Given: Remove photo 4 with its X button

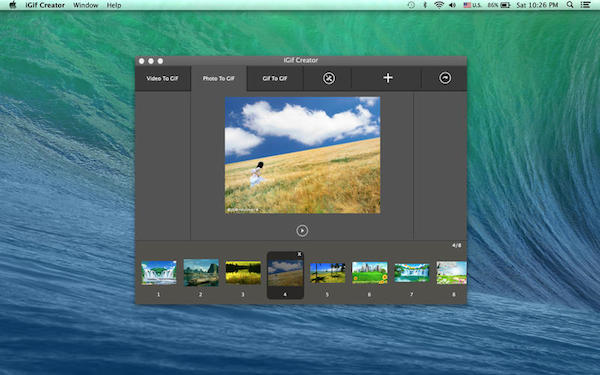Looking at the screenshot, I should tap(299, 254).
